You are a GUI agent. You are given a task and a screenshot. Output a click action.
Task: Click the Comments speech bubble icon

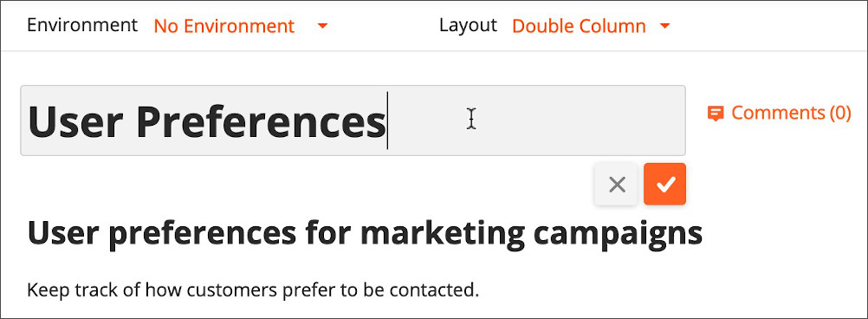(716, 114)
